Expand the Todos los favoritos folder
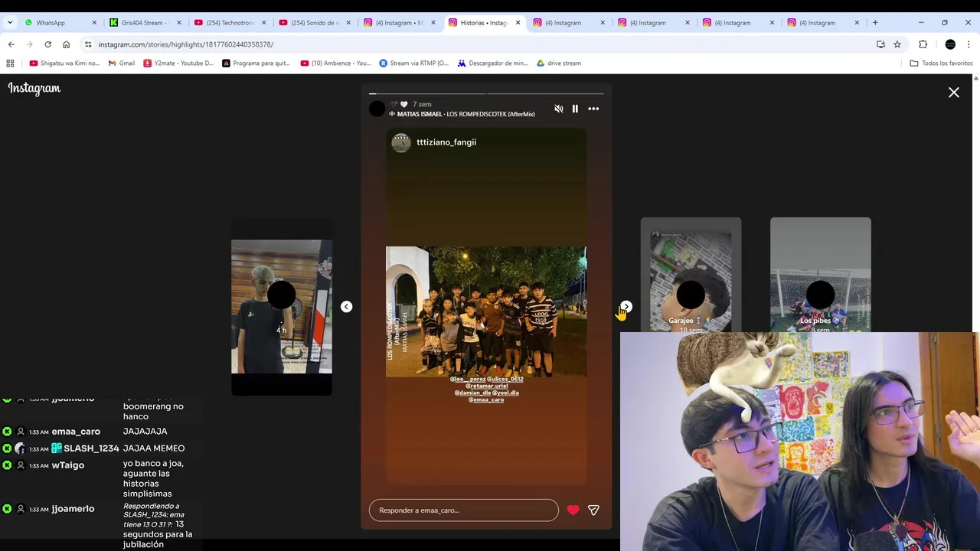The image size is (980, 551). point(941,64)
